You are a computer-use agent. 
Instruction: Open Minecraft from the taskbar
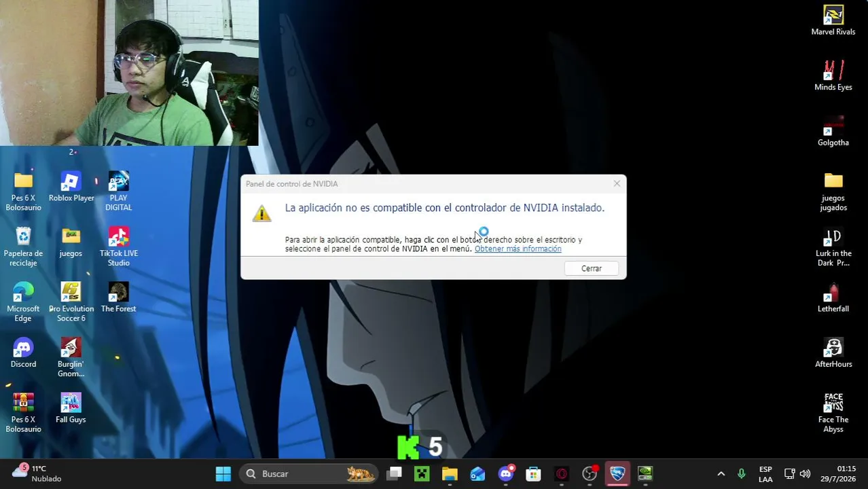[x=422, y=473]
